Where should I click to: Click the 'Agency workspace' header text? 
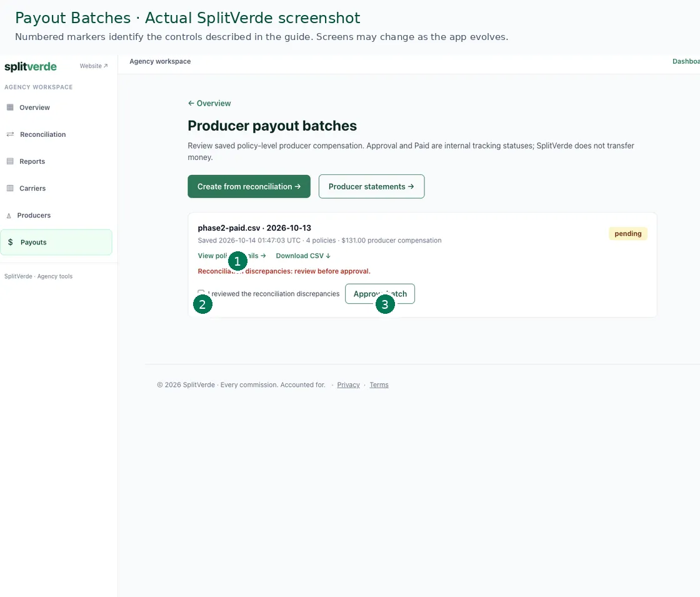pos(160,62)
